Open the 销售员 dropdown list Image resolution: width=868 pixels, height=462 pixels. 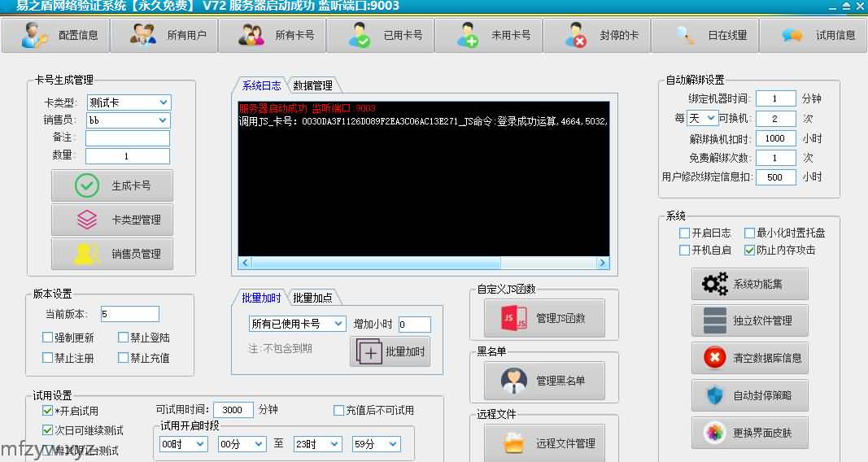[164, 120]
